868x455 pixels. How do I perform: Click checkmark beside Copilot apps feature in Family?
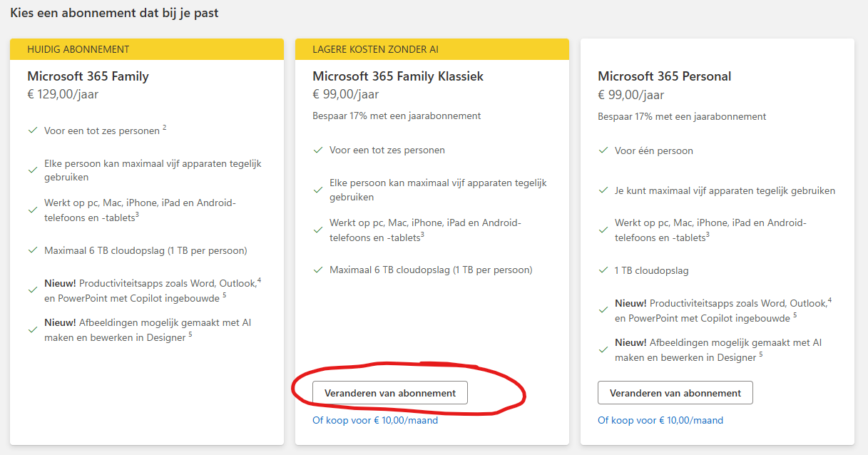(x=32, y=290)
